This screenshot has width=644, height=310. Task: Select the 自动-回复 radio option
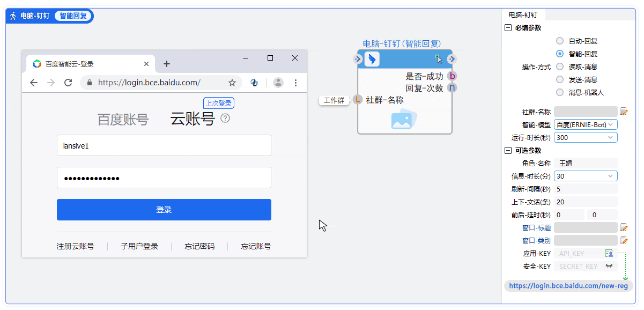point(560,41)
